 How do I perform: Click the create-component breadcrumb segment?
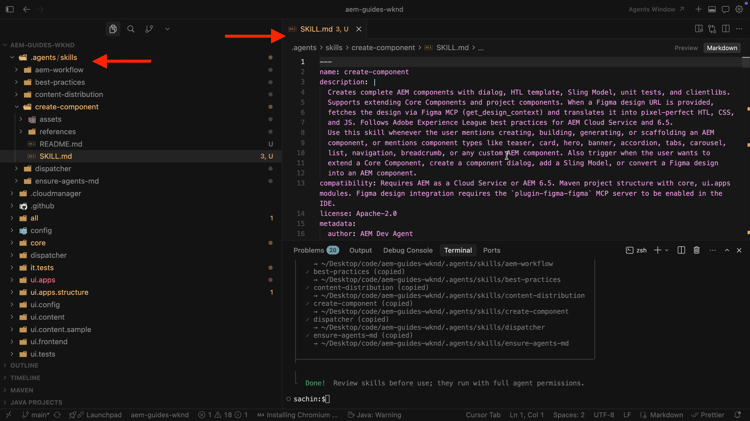(x=383, y=47)
